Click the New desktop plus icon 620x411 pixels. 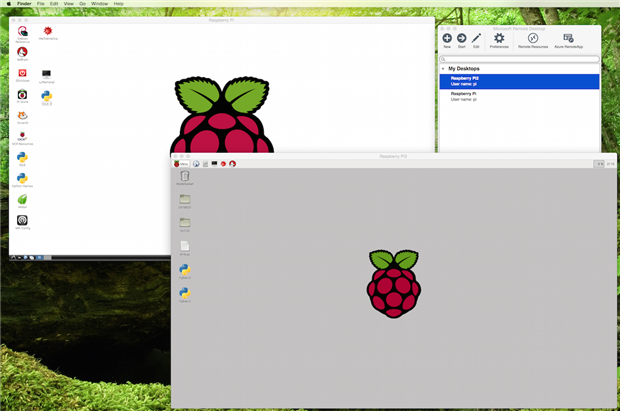447,38
